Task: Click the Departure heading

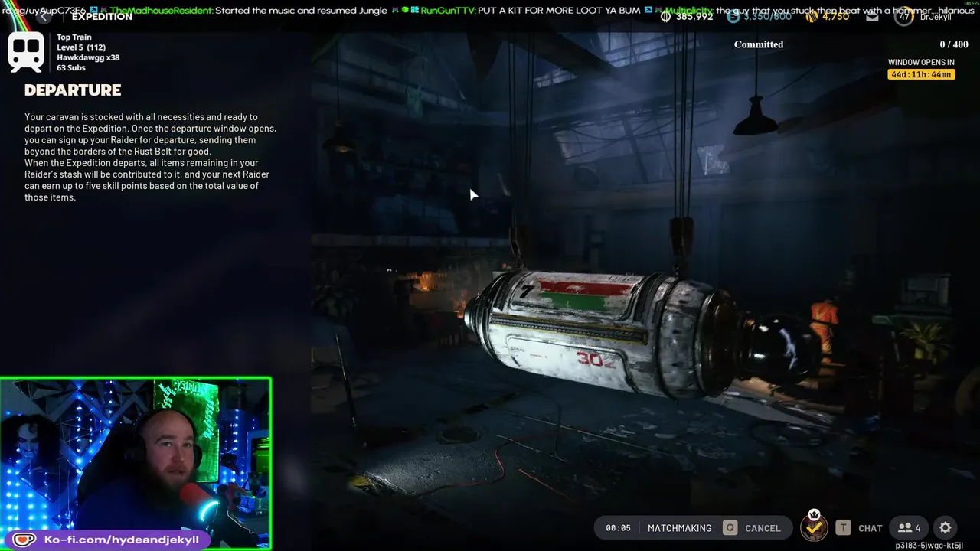Action: [73, 90]
